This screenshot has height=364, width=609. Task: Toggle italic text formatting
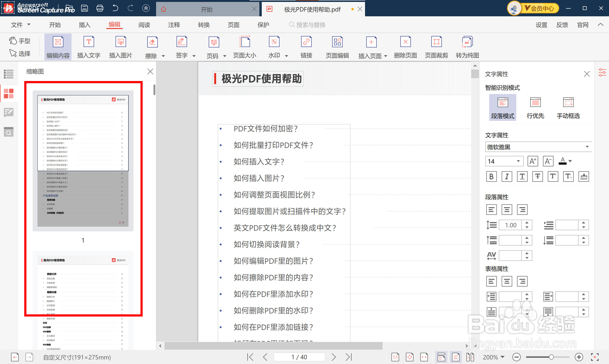tap(507, 176)
